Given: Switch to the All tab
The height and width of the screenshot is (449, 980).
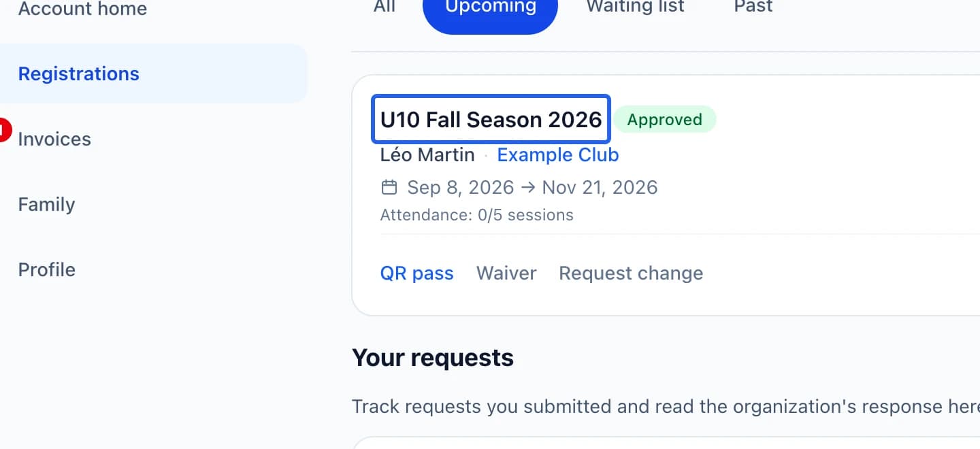Looking at the screenshot, I should (385, 7).
